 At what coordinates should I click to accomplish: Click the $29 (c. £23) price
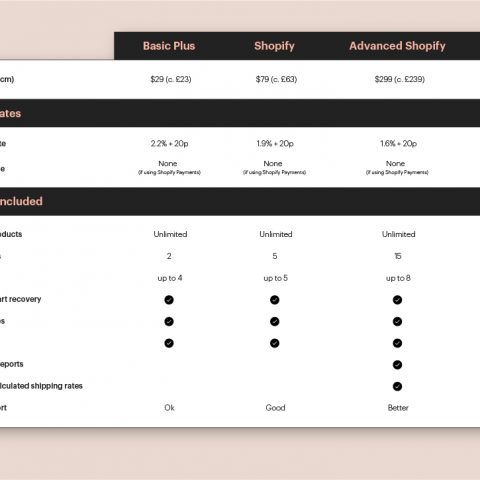tap(171, 79)
